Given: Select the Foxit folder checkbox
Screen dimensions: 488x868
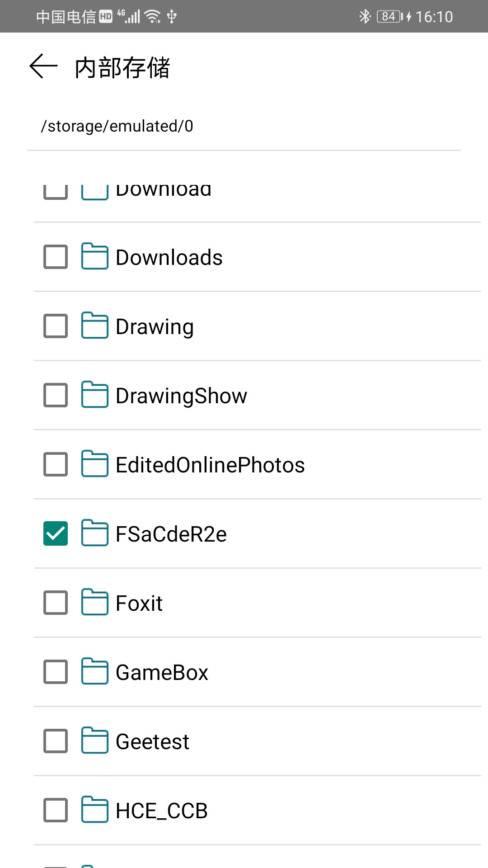Looking at the screenshot, I should click(x=56, y=603).
